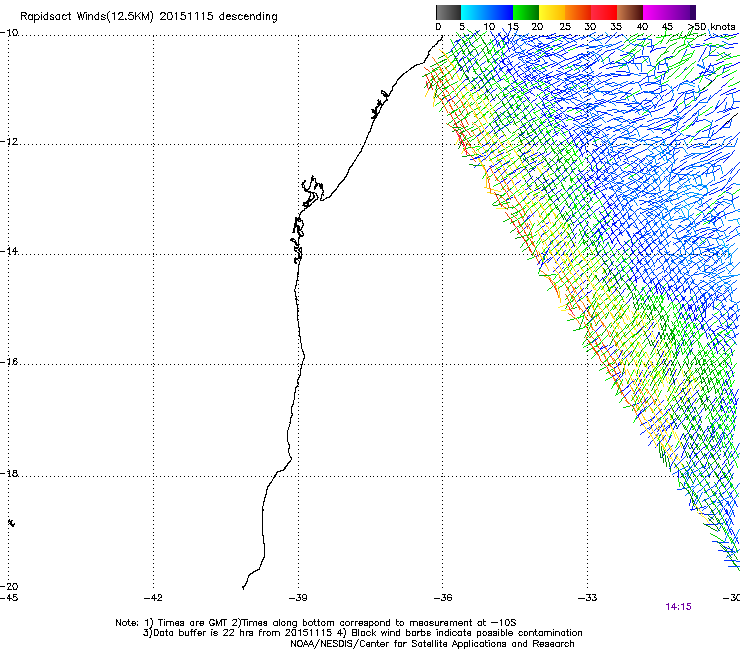Pick the brown 35-40 knots color band

pos(630,12)
